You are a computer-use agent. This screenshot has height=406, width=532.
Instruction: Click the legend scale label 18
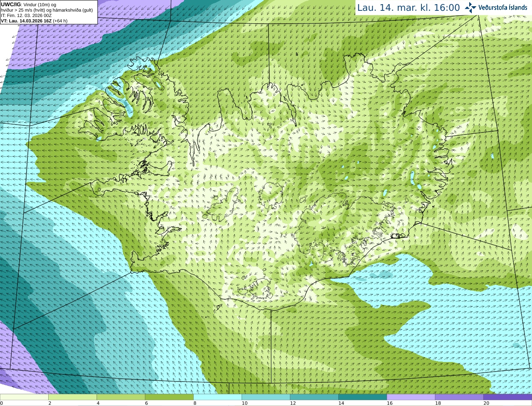tap(438, 403)
